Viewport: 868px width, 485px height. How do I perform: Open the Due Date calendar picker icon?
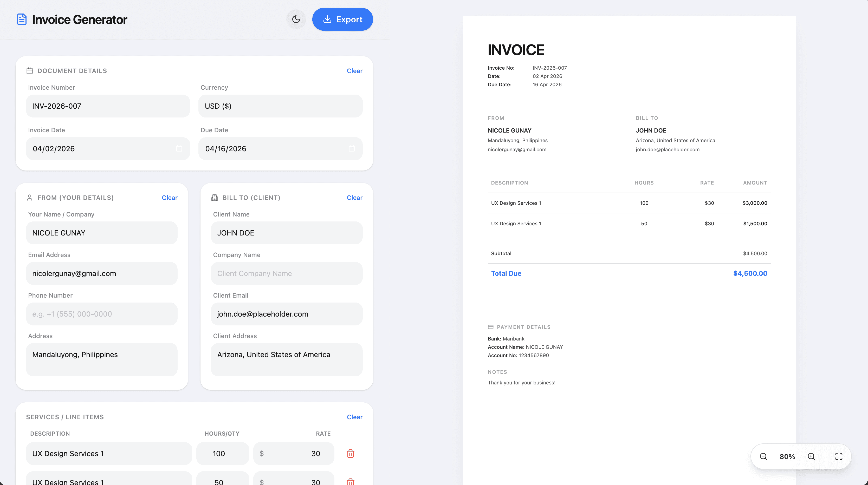(x=352, y=148)
